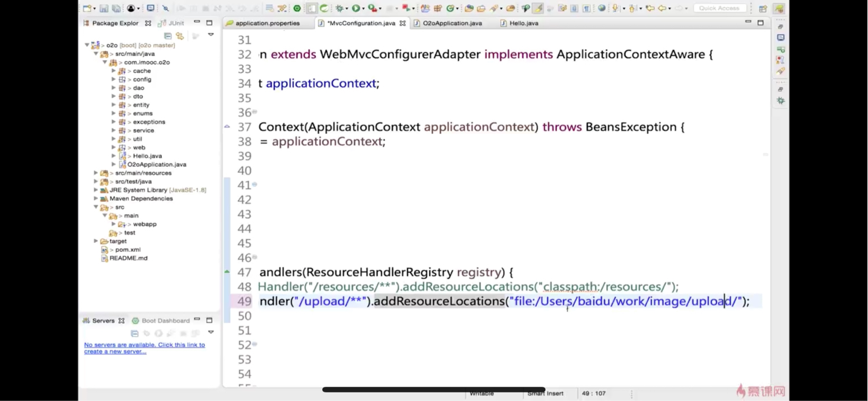
Task: Expand the config package
Action: pos(114,79)
